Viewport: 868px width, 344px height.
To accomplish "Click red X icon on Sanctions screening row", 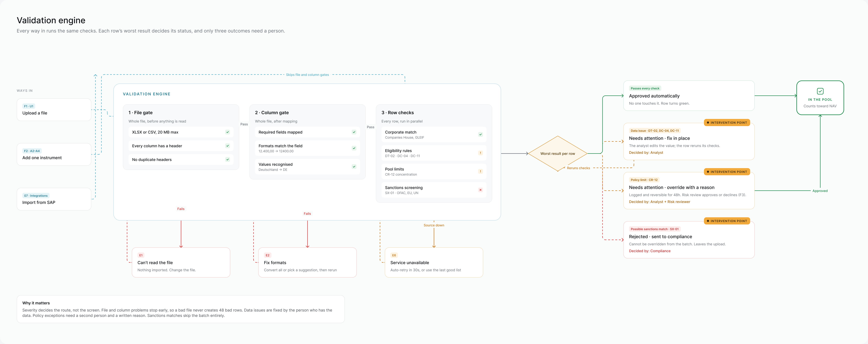I will 481,190.
